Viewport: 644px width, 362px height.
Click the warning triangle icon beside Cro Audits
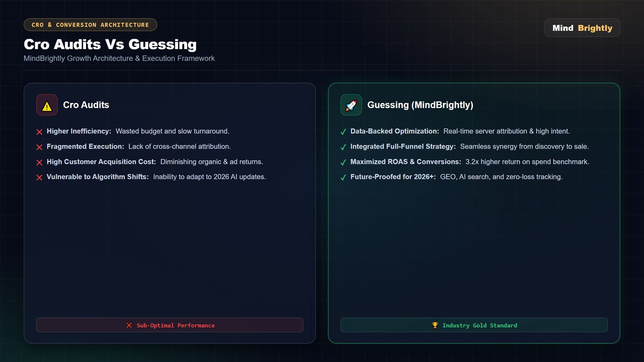(x=47, y=105)
